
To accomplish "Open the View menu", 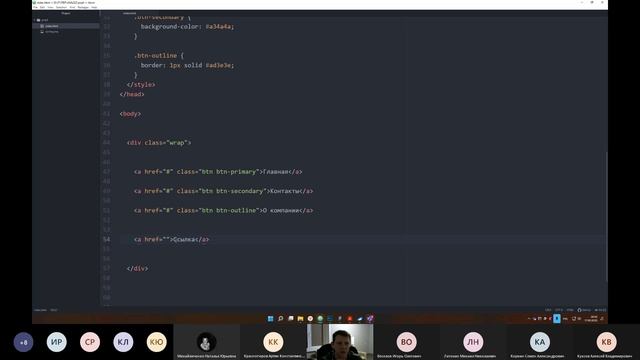I will point(50,7).
